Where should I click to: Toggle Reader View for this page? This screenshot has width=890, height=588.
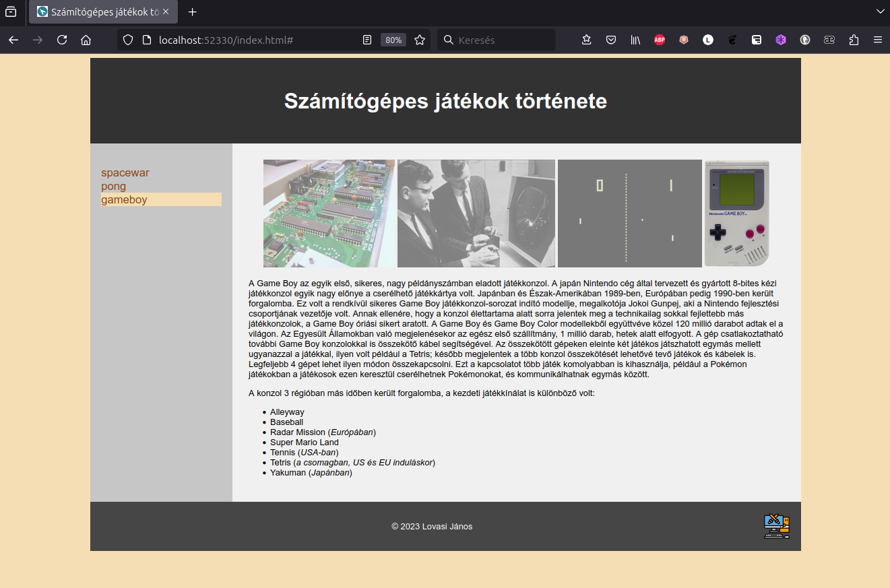(367, 40)
